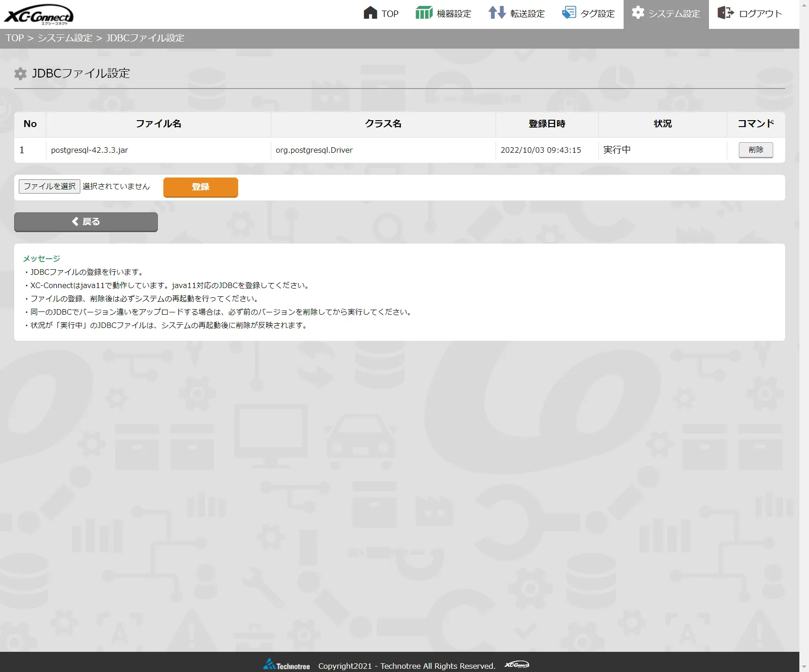Image resolution: width=809 pixels, height=672 pixels.
Task: Click the 戻る back button
Action: coord(86,222)
